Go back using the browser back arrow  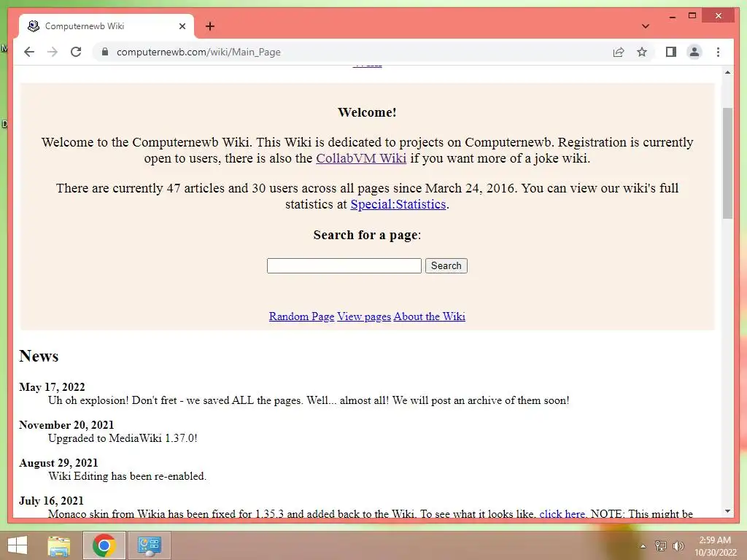pyautogui.click(x=29, y=52)
